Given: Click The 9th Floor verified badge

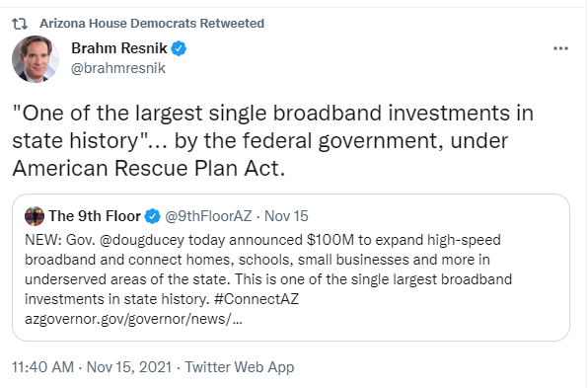Looking at the screenshot, I should point(153,216).
